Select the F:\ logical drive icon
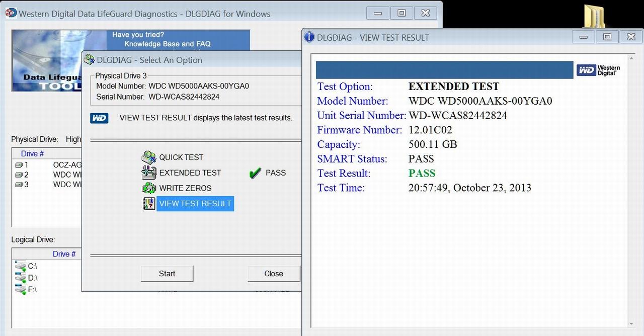This screenshot has height=336, width=644. pyautogui.click(x=20, y=289)
